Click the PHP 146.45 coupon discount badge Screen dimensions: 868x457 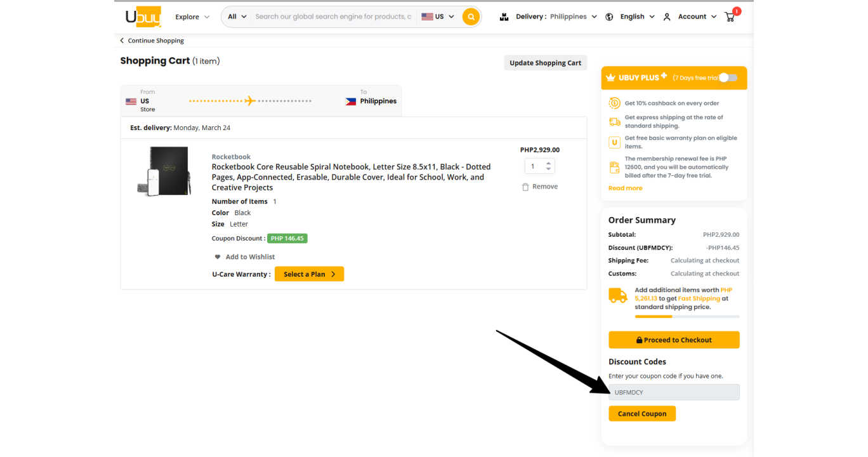click(287, 239)
